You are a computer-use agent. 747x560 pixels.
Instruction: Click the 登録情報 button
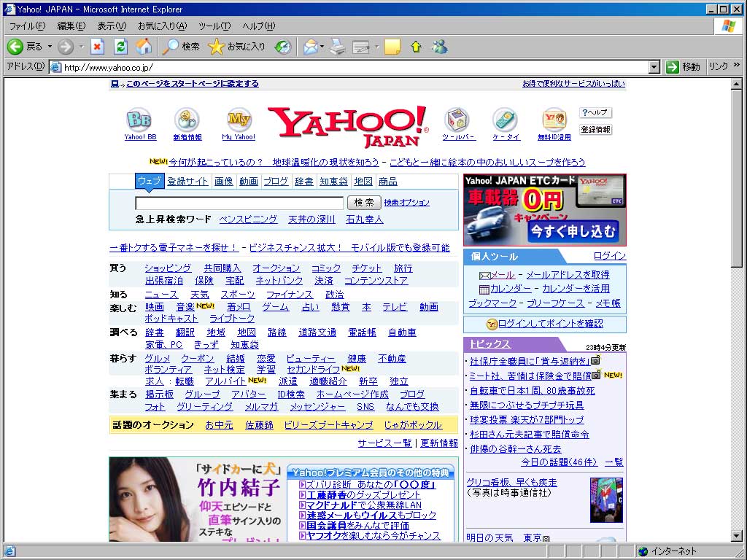pos(595,129)
